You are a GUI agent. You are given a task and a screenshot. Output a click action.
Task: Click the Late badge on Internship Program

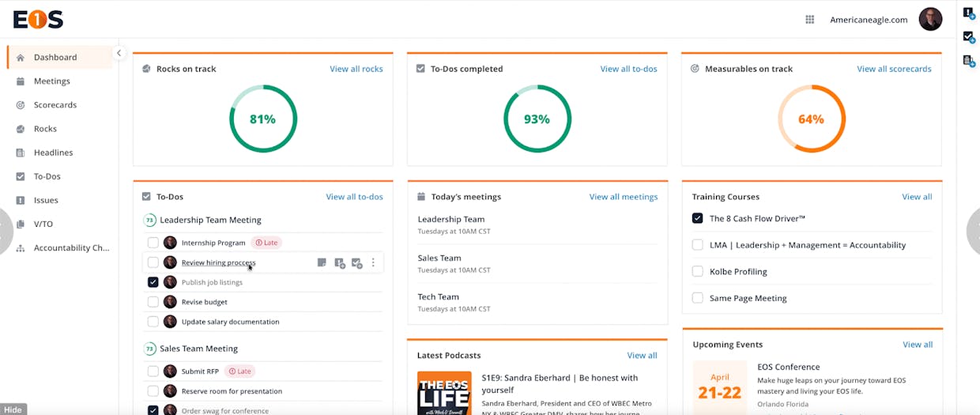pyautogui.click(x=266, y=243)
